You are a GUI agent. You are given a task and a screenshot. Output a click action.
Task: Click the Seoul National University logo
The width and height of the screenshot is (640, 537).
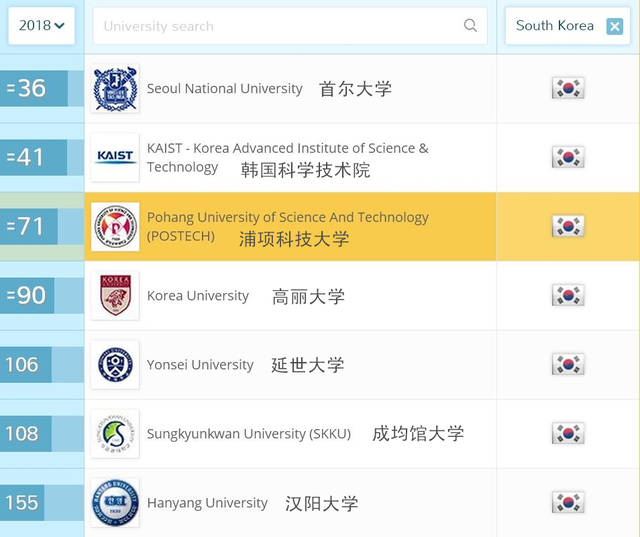click(115, 89)
